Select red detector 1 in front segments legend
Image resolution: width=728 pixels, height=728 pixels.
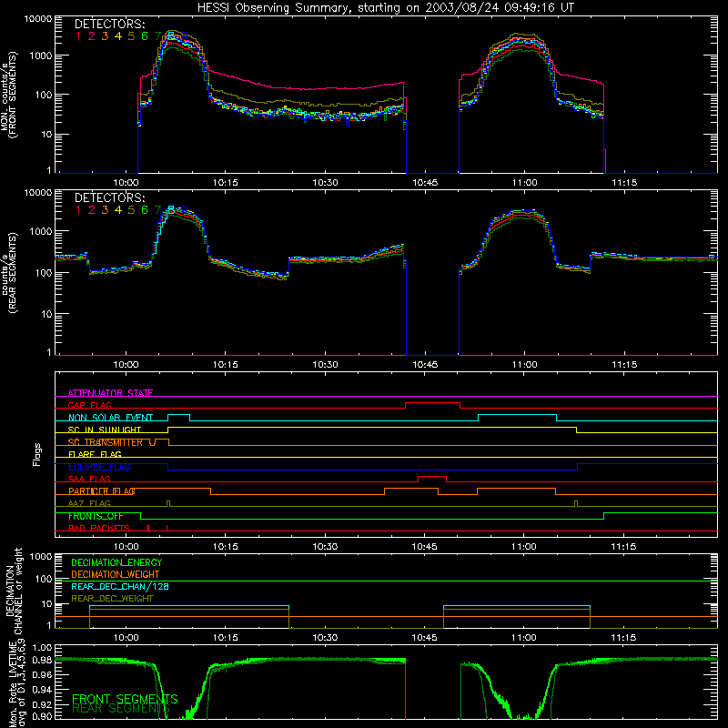(78, 36)
